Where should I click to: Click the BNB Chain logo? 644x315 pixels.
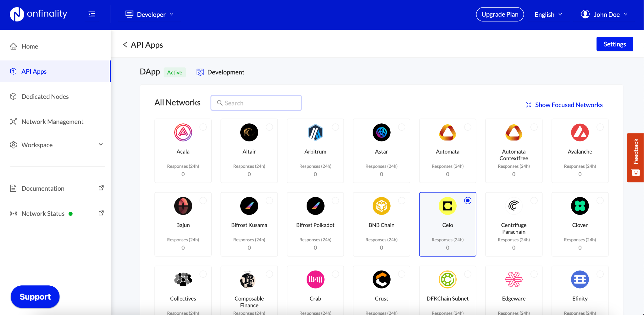coord(381,206)
